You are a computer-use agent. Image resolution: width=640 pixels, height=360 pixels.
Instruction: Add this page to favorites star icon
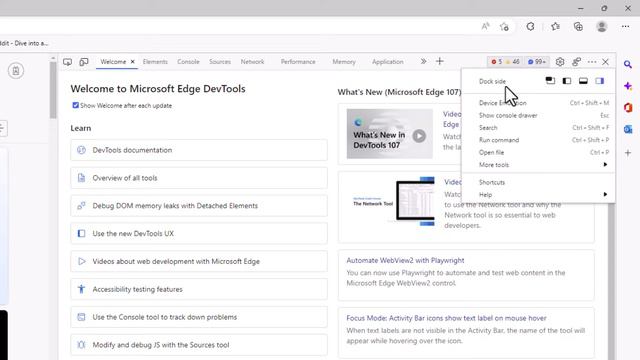pyautogui.click(x=504, y=27)
